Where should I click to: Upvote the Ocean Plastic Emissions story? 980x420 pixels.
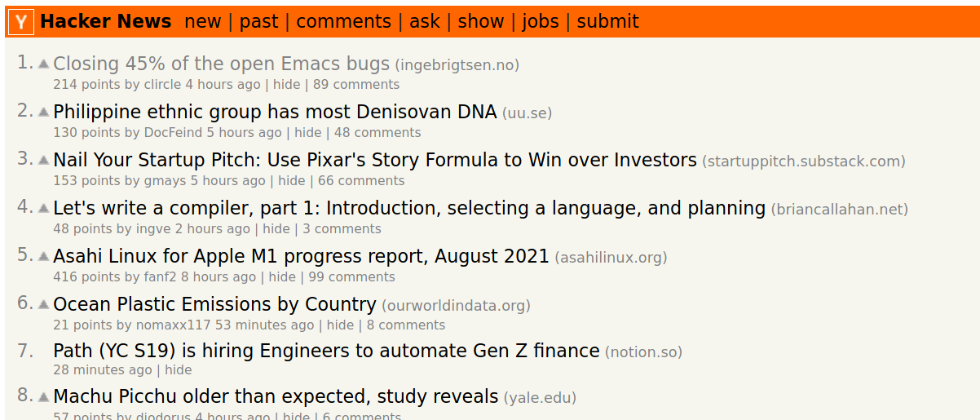(44, 304)
